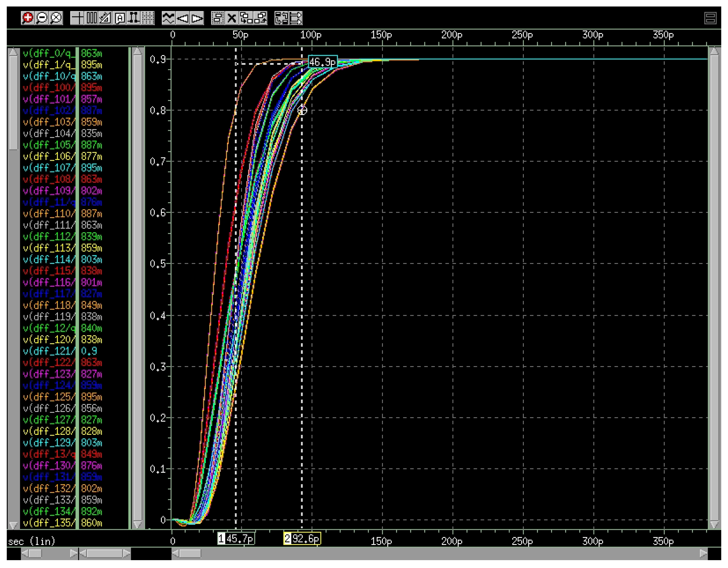Screen dimensions: 728x568
Task: Select the v(dff_121/ signal in list
Action: 49,351
